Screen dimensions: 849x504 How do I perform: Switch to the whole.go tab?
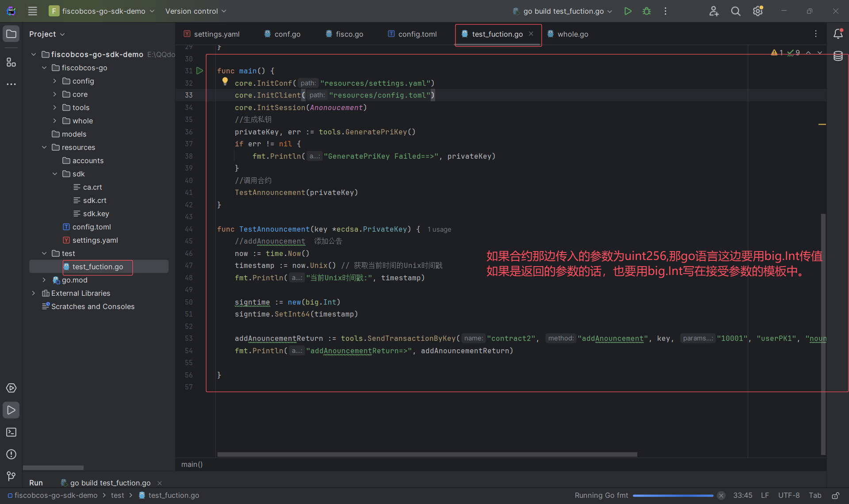572,34
